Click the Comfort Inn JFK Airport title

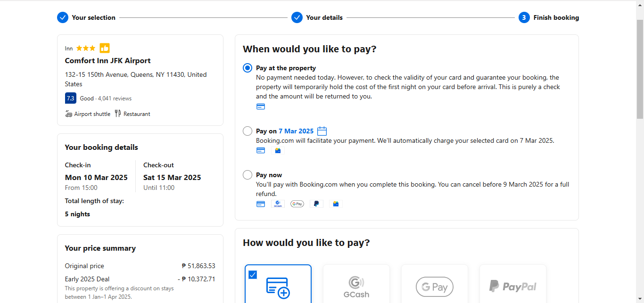108,60
